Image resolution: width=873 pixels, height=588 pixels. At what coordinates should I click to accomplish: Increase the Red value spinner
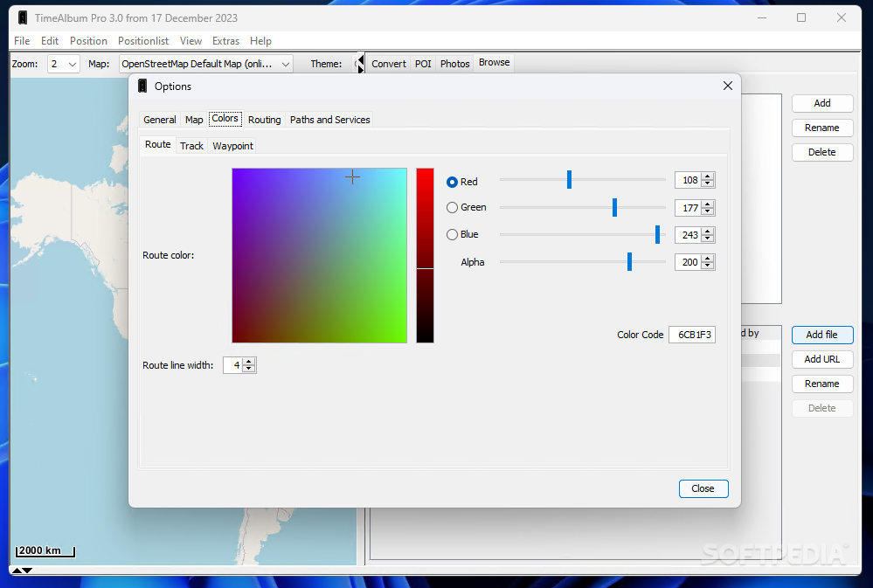point(708,176)
